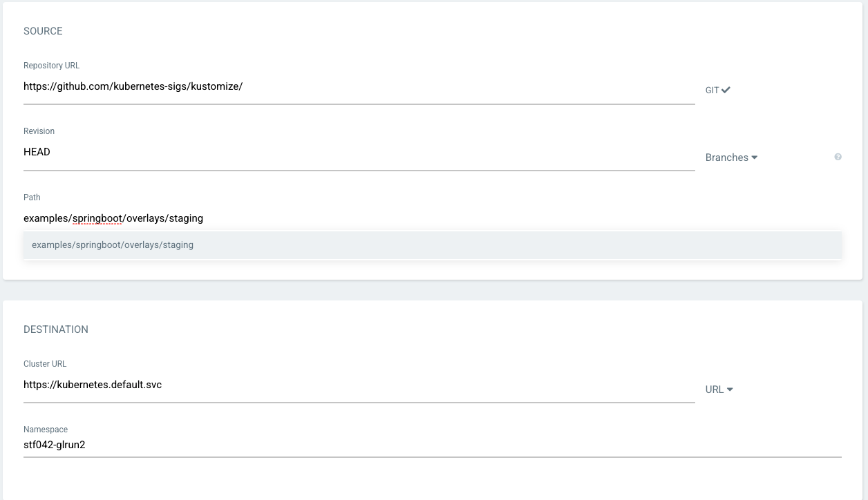Click the caret arrow beside Branches
Image resolution: width=868 pixels, height=500 pixels.
[754, 157]
